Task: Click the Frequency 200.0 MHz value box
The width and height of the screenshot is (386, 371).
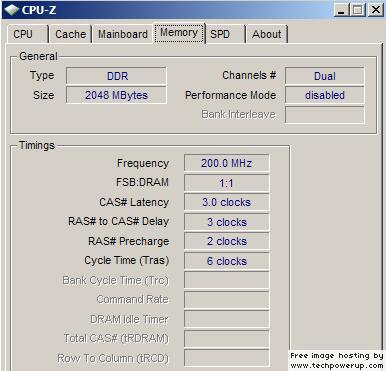Action: tap(227, 163)
